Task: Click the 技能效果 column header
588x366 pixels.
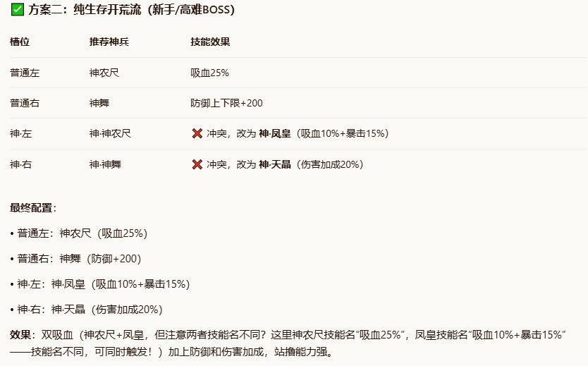Action: tap(210, 42)
